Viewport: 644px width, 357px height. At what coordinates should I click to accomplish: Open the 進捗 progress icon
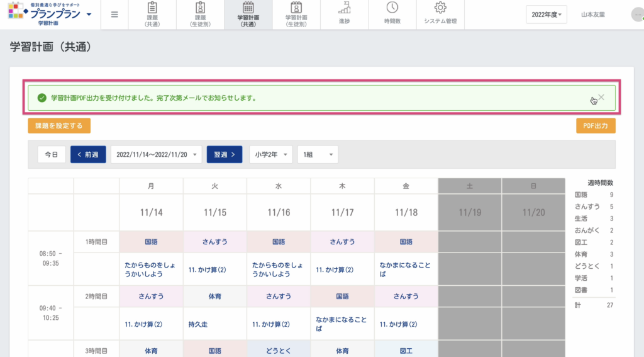point(344,8)
